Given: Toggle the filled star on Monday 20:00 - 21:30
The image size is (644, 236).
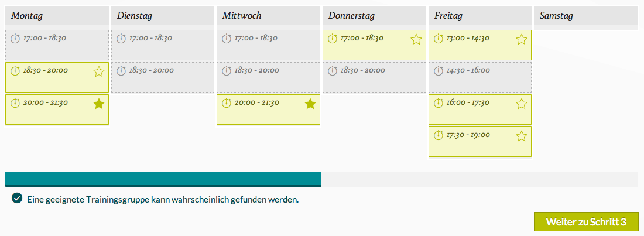Looking at the screenshot, I should 99,104.
